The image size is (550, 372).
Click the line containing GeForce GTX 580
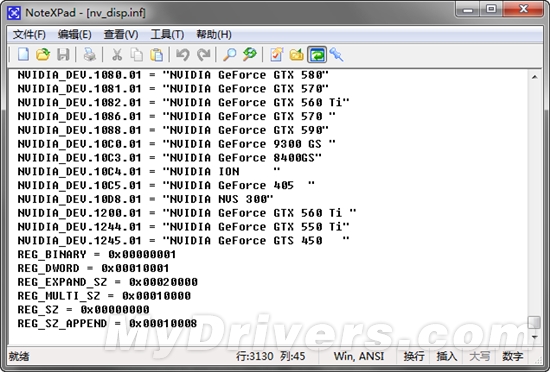pyautogui.click(x=173, y=75)
